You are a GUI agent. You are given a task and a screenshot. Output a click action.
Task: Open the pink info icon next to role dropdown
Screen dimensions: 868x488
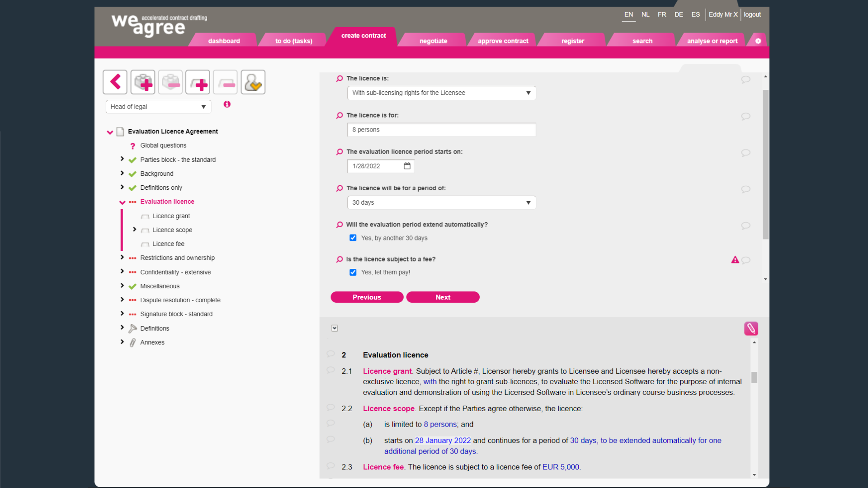point(226,104)
